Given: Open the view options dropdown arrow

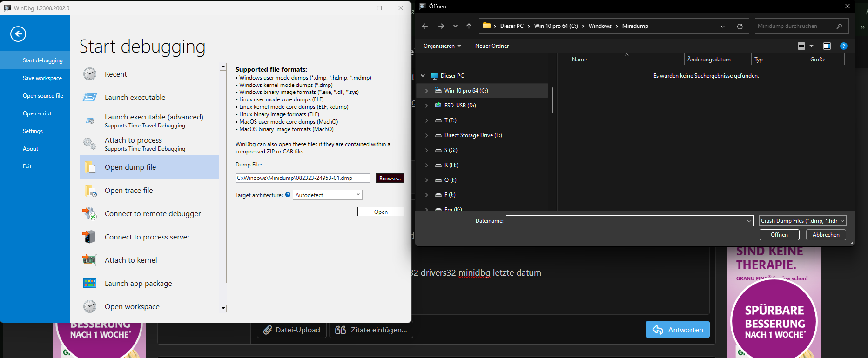Looking at the screenshot, I should (812, 46).
